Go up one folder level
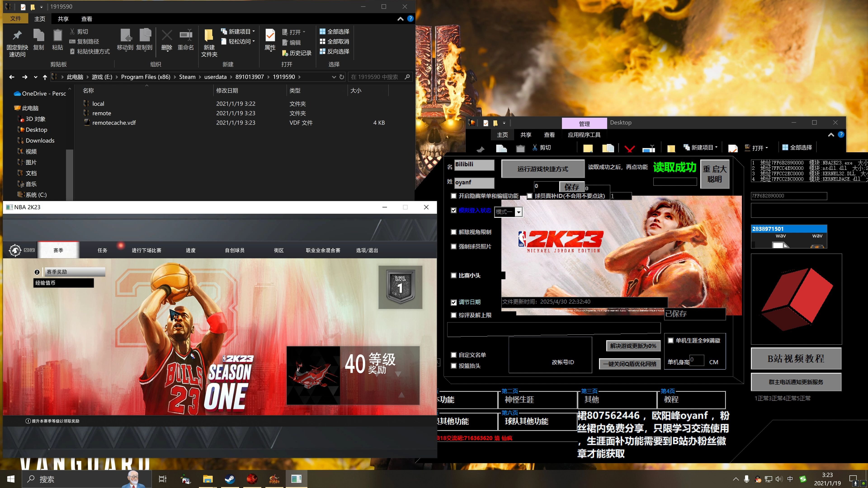 tap(45, 77)
